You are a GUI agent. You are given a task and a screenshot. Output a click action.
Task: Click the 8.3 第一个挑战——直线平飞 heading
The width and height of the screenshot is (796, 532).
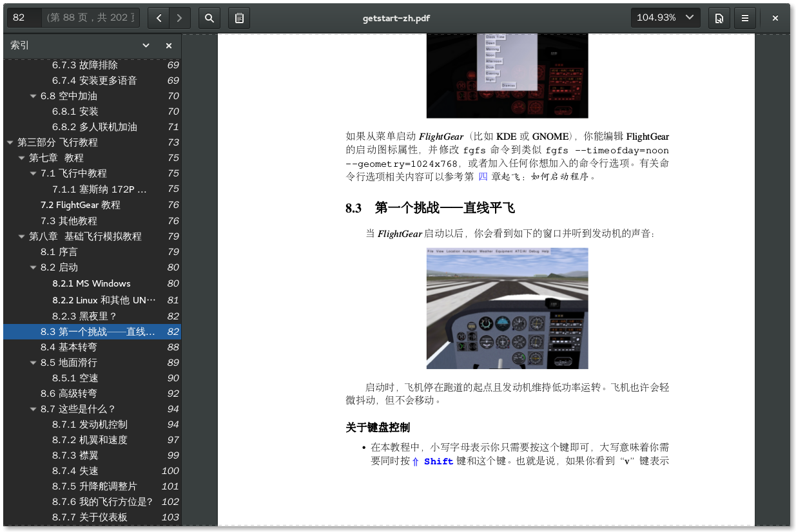(x=430, y=208)
